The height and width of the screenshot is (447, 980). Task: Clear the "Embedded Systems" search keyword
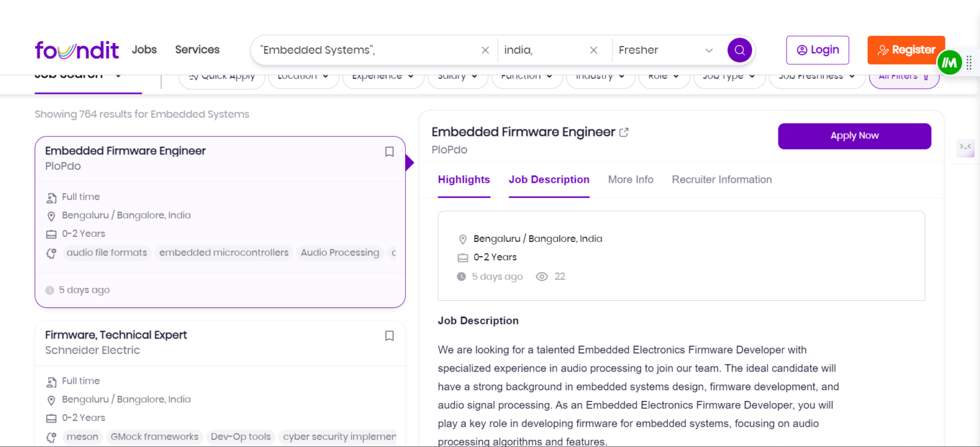pyautogui.click(x=485, y=50)
